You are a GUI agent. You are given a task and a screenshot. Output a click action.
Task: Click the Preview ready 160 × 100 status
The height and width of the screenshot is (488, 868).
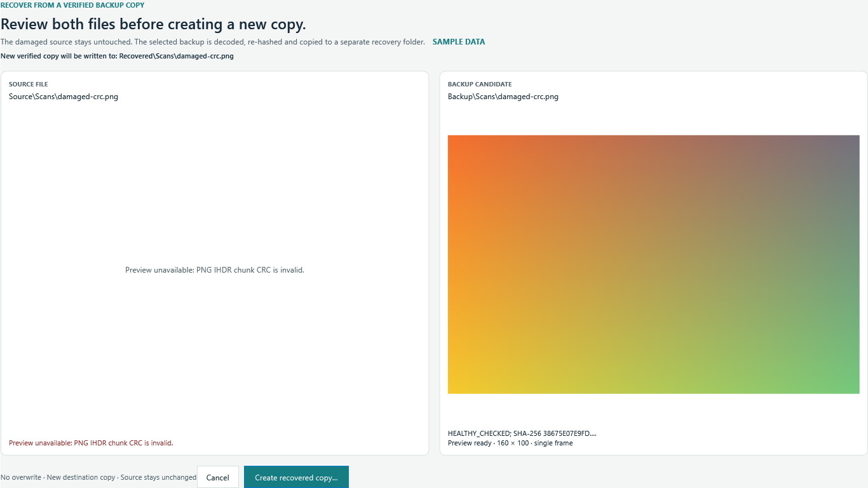pos(510,443)
